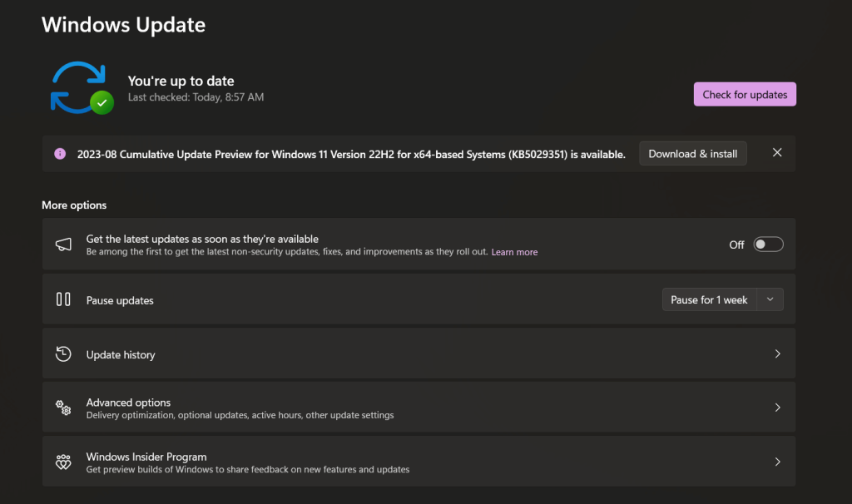
Task: Enable get latest updates toggle
Action: [768, 245]
